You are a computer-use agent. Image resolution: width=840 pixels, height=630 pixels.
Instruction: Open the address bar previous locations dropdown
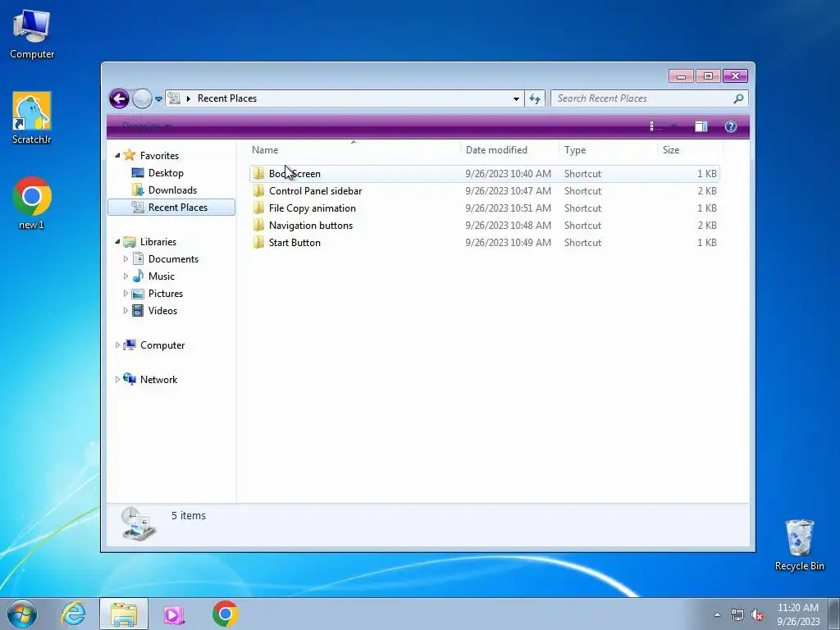pos(516,98)
